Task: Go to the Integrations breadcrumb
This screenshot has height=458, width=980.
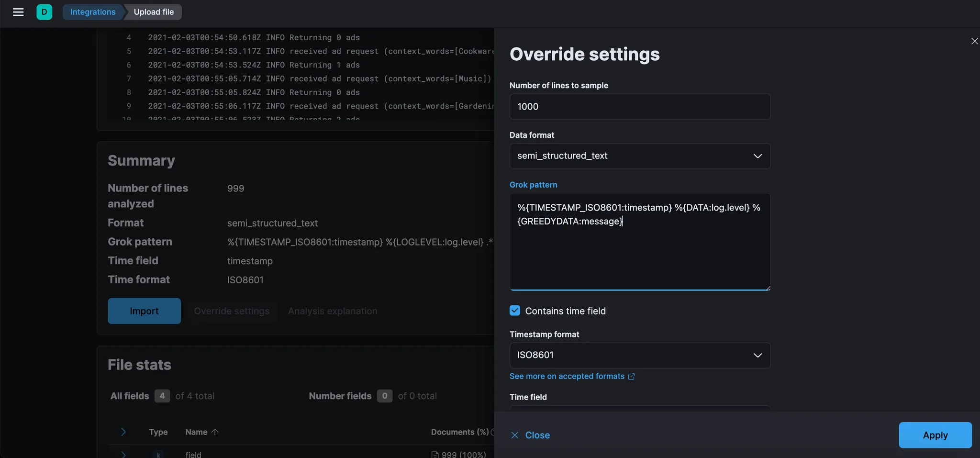Action: 93,12
